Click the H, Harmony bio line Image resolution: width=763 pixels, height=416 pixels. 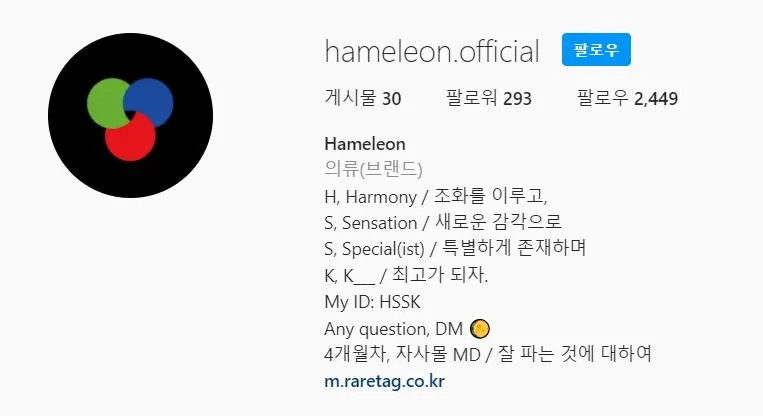436,197
